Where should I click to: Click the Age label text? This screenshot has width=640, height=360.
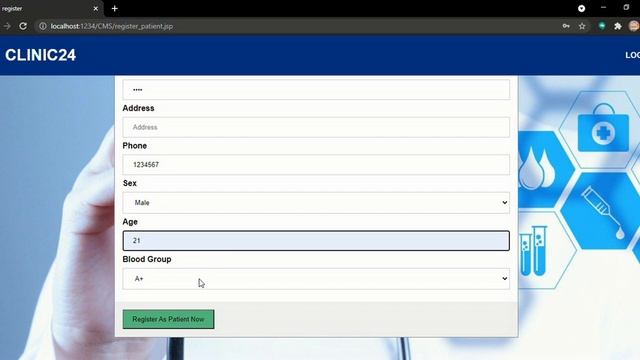pyautogui.click(x=130, y=222)
